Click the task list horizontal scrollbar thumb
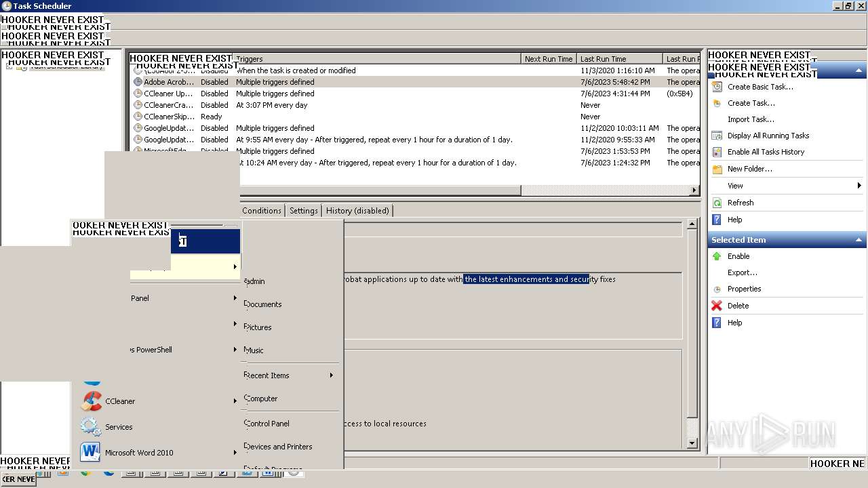This screenshot has height=488, width=868. (x=380, y=190)
